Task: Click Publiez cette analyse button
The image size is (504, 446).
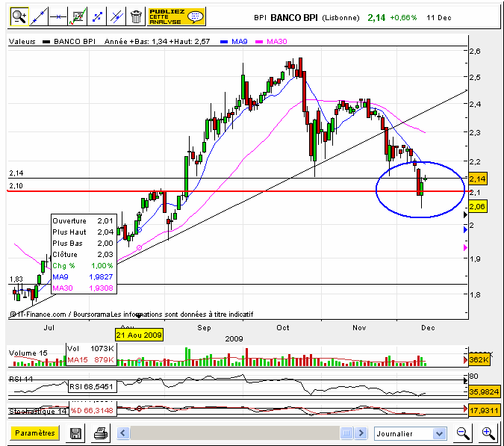Action: pos(176,16)
